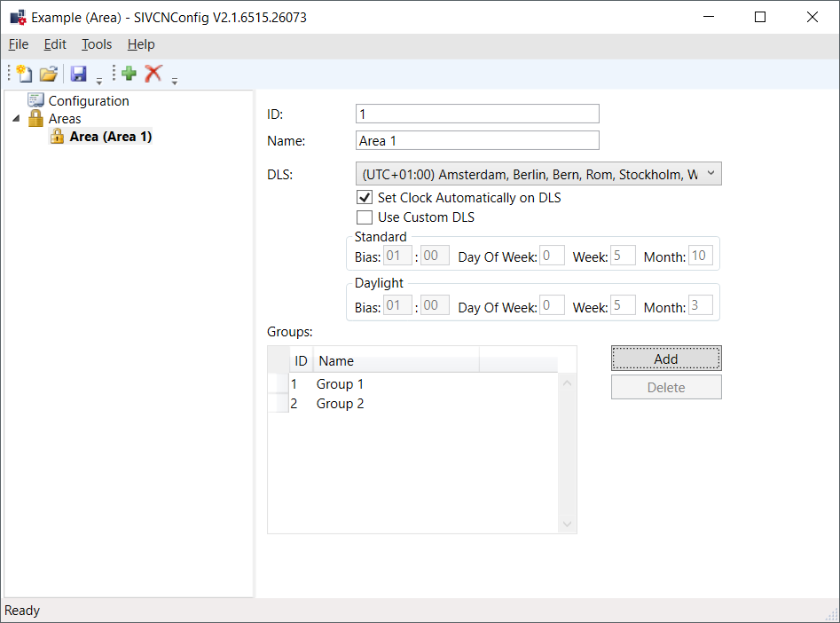Screen dimensions: 840x623
Task: Select the Configuration icon in the tree
Action: pyautogui.click(x=35, y=101)
